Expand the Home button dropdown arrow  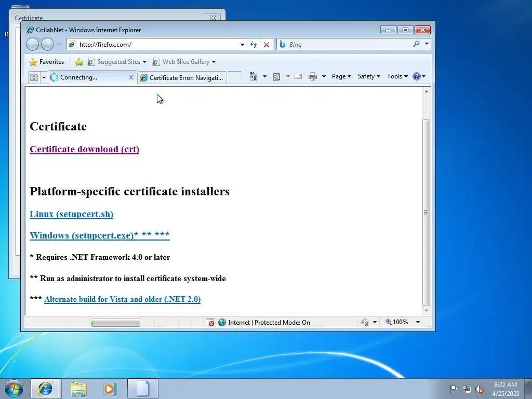pos(264,76)
